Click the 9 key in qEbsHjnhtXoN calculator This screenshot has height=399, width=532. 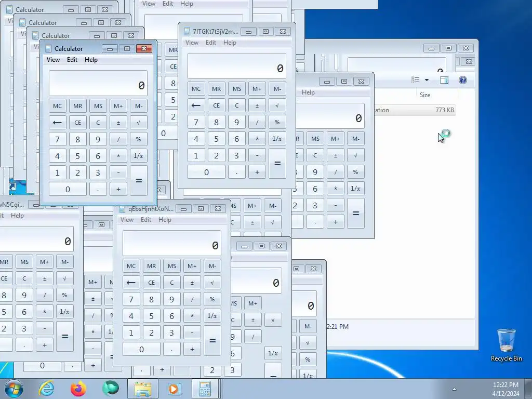point(171,299)
